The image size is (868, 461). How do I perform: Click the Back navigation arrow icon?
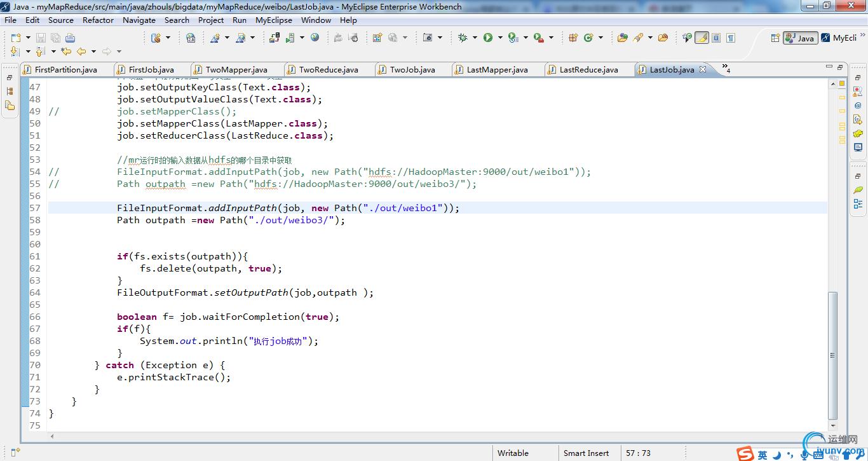[x=81, y=52]
